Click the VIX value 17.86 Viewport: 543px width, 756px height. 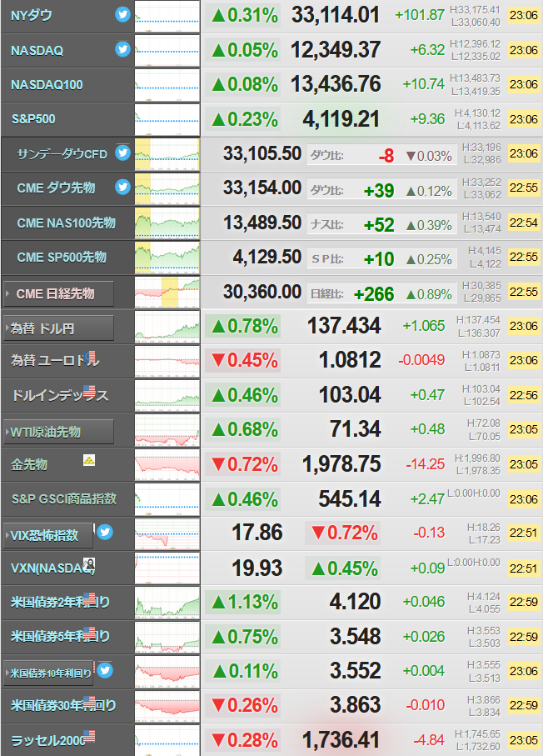tap(257, 533)
